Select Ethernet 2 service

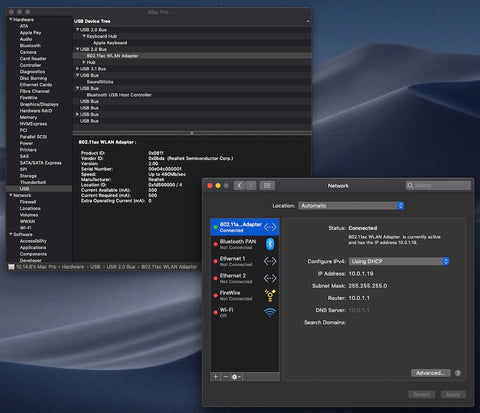245,278
